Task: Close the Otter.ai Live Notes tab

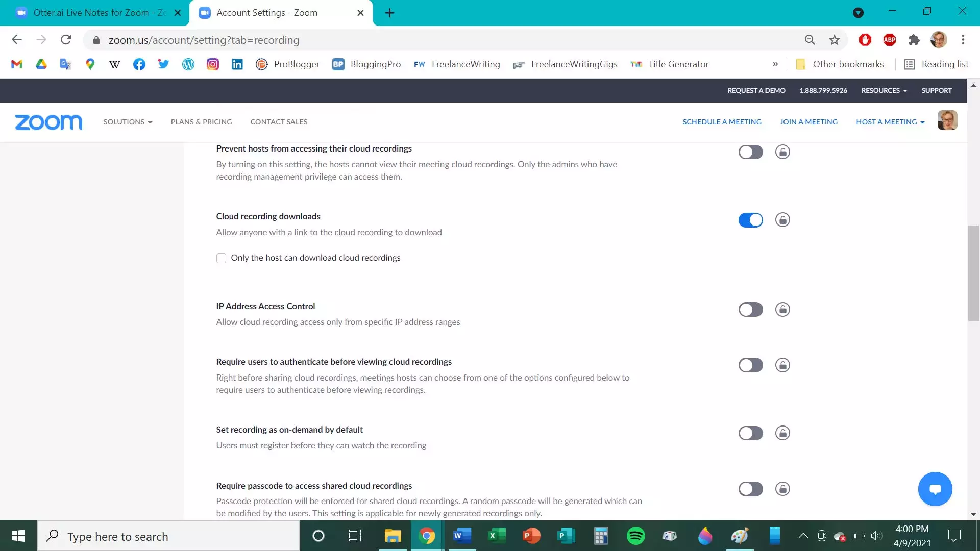Action: coord(178,13)
